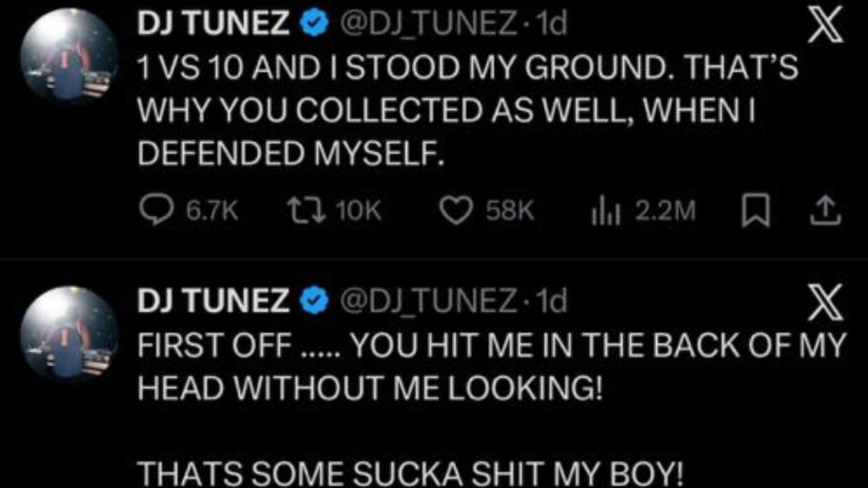
Task: Open the @DJ_TUNEZ handle on second tweet
Action: (x=427, y=300)
